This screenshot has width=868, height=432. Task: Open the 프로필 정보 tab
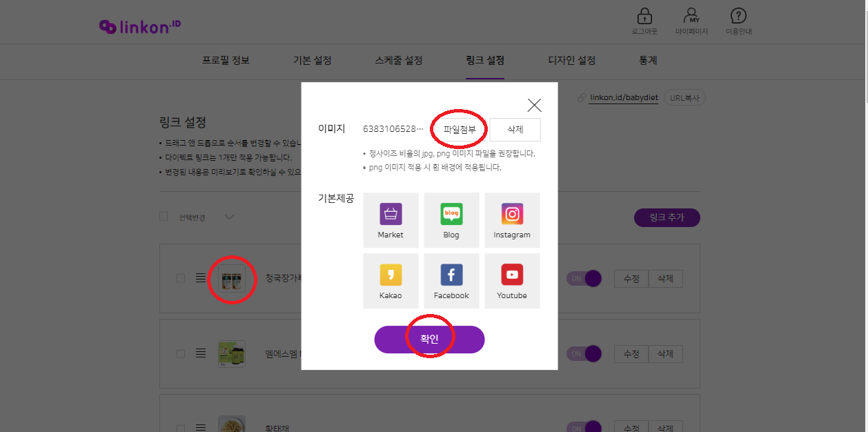(x=226, y=61)
